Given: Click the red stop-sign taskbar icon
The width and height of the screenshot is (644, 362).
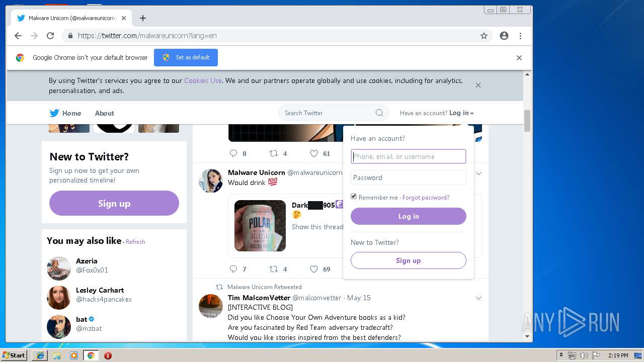Looking at the screenshot, I should point(108,355).
